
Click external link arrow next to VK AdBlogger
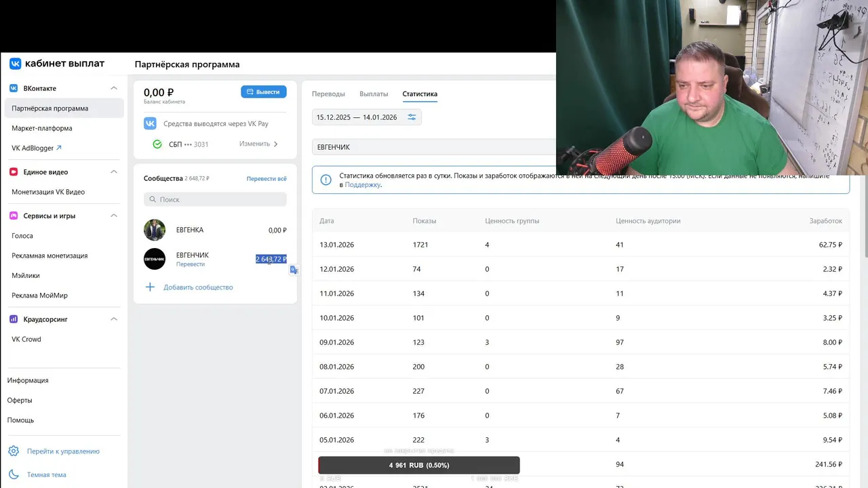(x=59, y=148)
